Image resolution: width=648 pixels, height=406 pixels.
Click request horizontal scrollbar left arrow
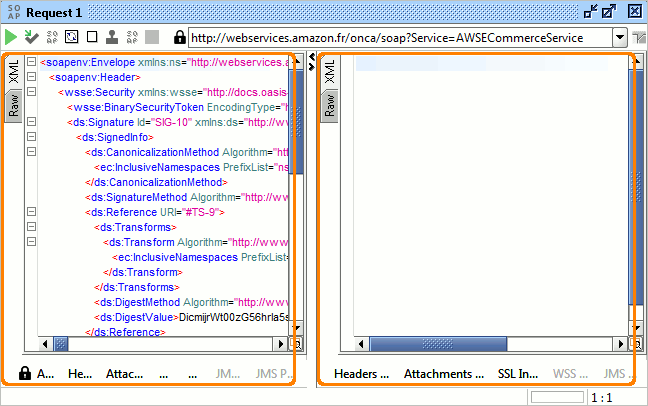pos(45,344)
